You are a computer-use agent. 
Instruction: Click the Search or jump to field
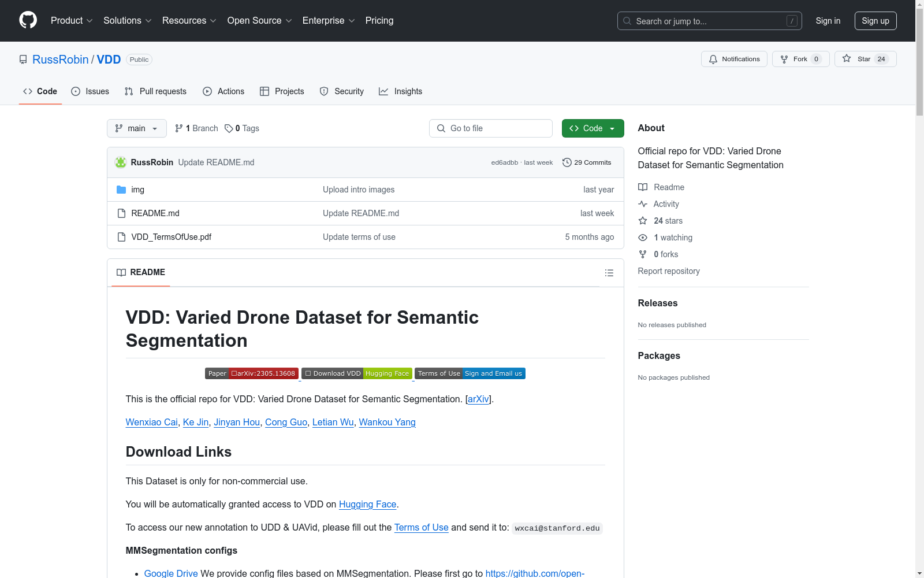coord(710,21)
